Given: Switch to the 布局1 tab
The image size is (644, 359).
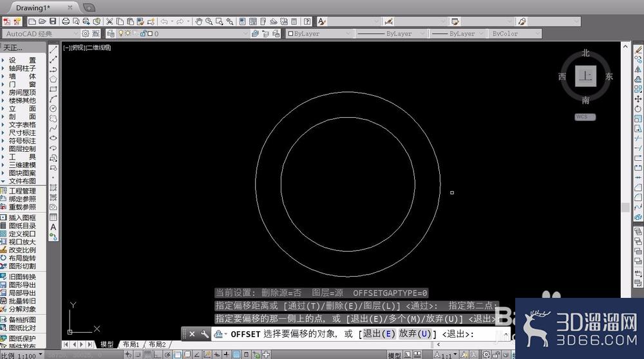Looking at the screenshot, I should pyautogui.click(x=131, y=344).
